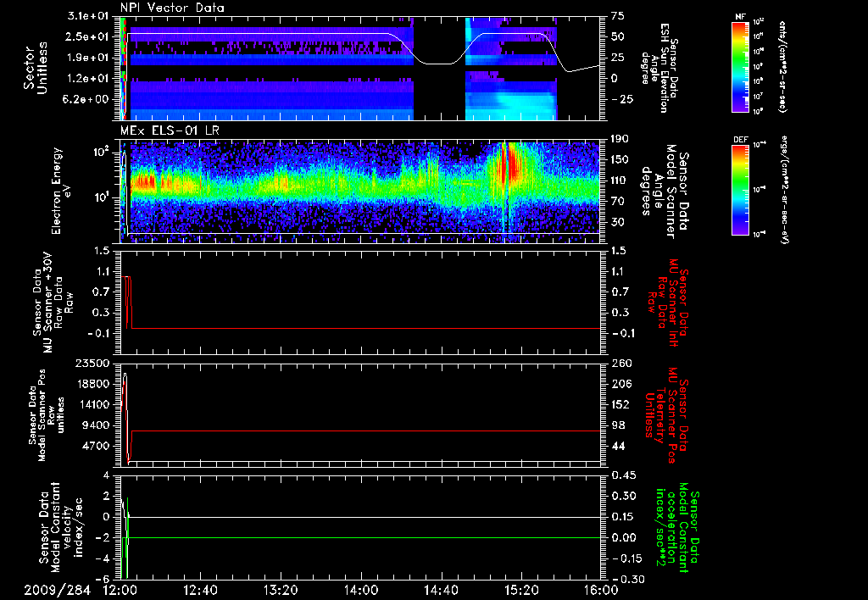Click the flat red MU Scanner Pos line
Viewport: 868px width, 600px height.
(364, 431)
